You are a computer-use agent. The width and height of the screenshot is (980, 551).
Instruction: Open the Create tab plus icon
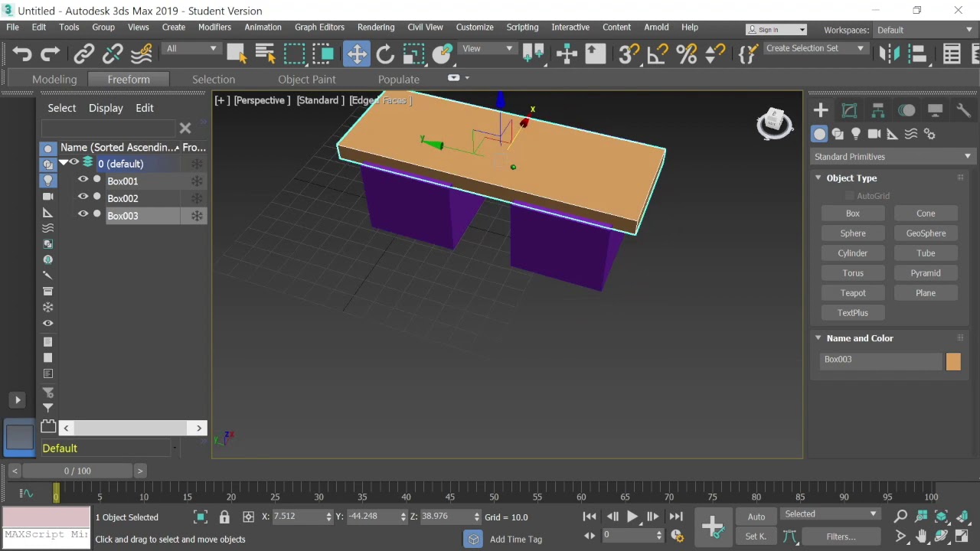click(x=821, y=110)
